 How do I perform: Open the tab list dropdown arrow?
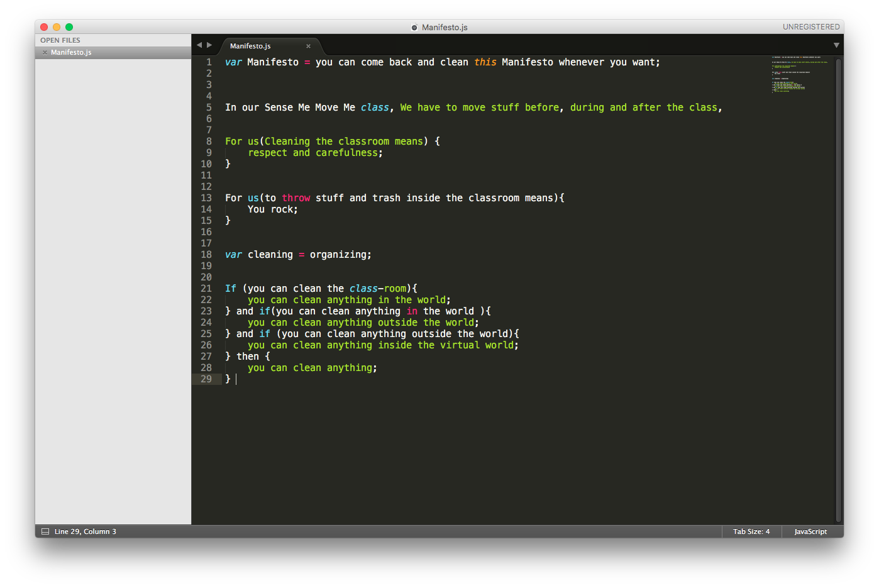836,45
